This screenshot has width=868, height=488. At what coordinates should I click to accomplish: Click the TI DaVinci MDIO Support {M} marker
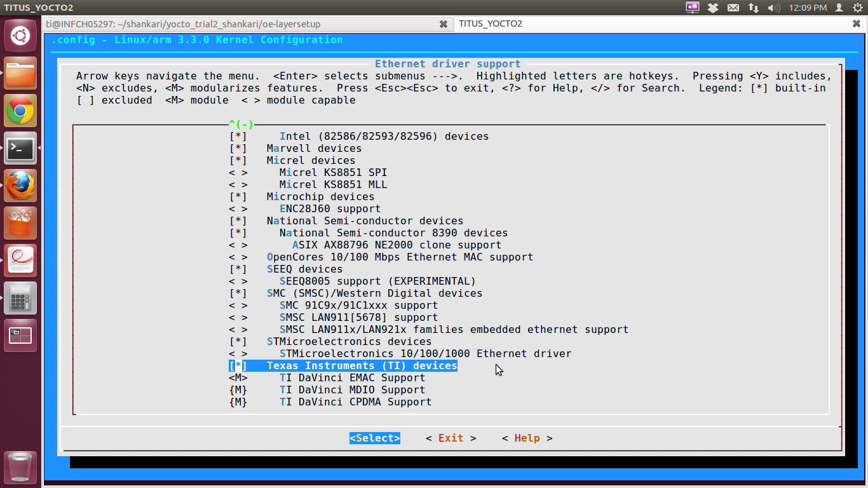point(238,390)
